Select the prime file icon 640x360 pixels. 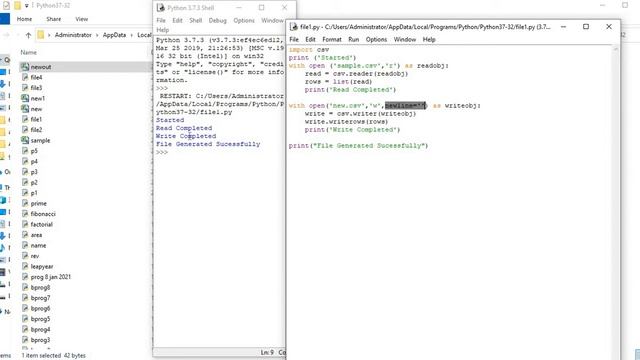click(25, 203)
